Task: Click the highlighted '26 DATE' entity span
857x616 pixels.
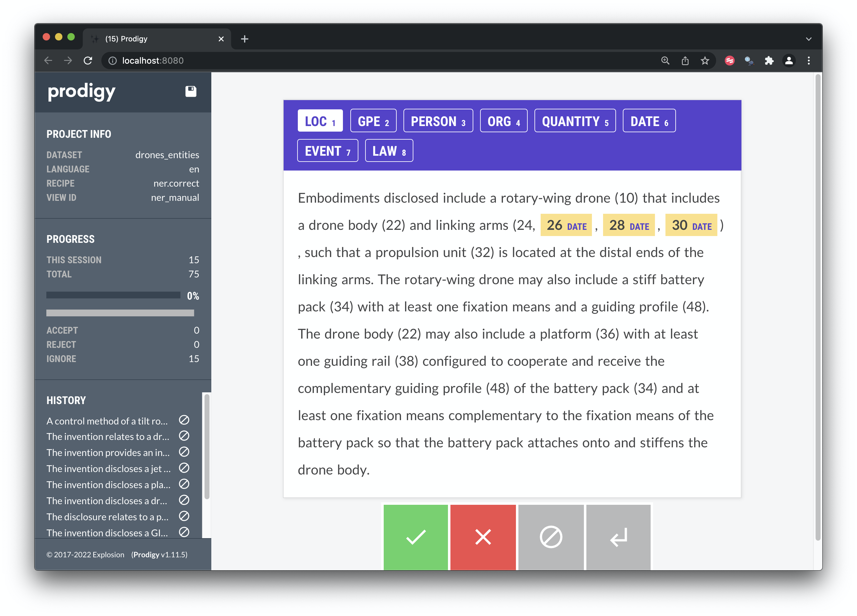Action: (566, 225)
